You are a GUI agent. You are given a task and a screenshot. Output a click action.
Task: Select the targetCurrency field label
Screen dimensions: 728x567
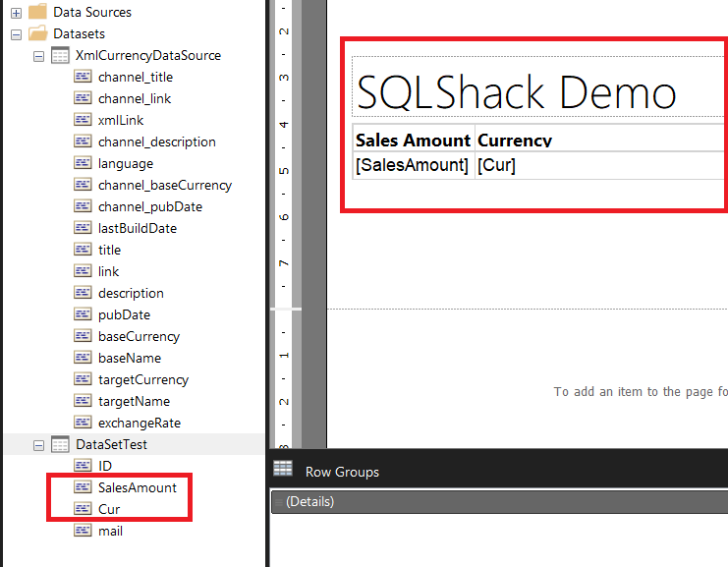point(143,380)
